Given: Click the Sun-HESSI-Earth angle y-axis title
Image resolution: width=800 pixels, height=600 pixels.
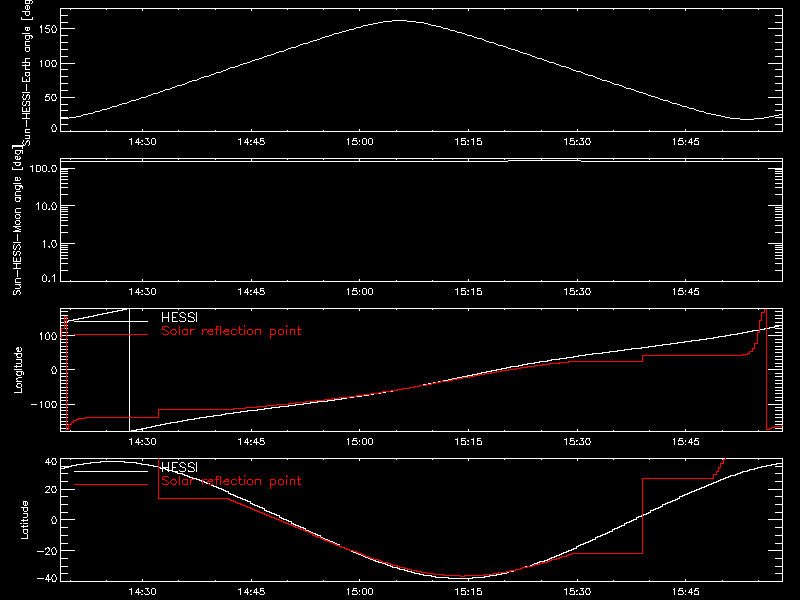Looking at the screenshot, I should pyautogui.click(x=27, y=73).
